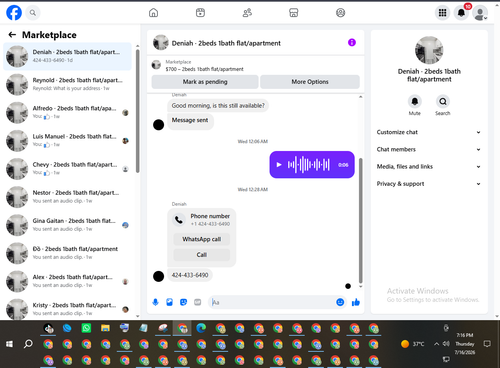This screenshot has width=500, height=368.
Task: Show hidden system tray icons
Action: (x=436, y=344)
